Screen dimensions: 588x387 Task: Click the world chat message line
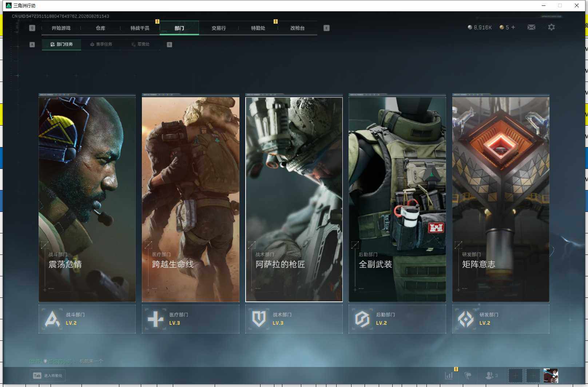tap(66, 361)
